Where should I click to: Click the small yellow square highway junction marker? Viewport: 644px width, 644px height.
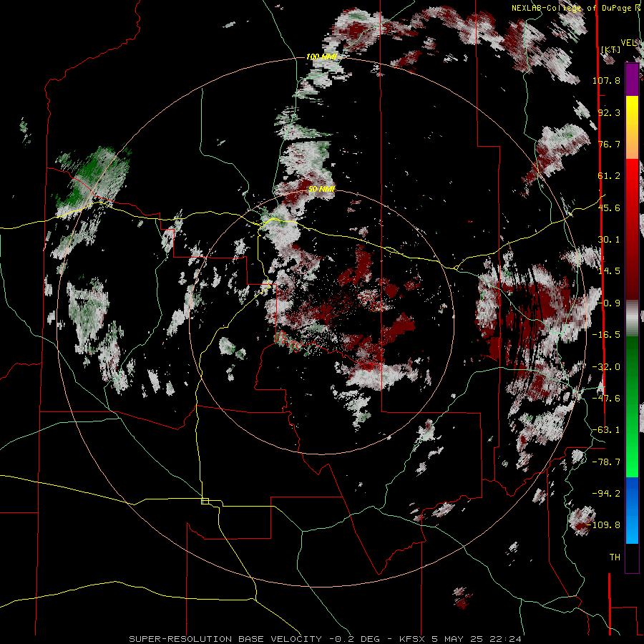(x=205, y=501)
